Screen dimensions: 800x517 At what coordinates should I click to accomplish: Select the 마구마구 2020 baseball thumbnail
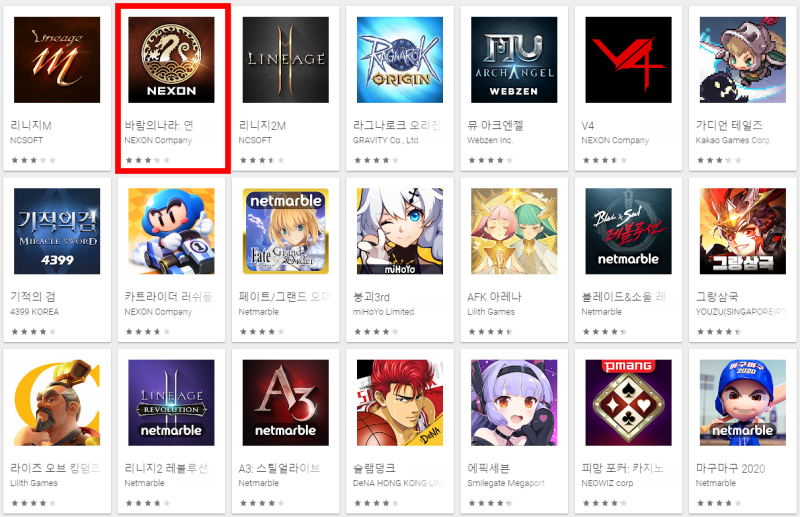743,403
